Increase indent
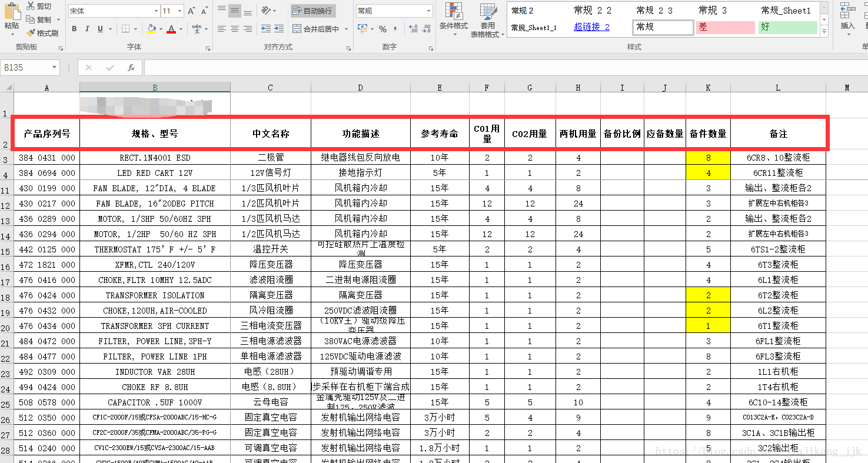The image size is (868, 463). pyautogui.click(x=279, y=28)
